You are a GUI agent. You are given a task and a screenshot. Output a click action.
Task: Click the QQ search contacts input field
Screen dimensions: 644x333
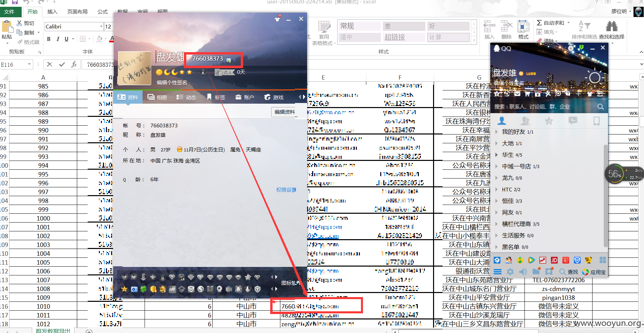(x=544, y=107)
